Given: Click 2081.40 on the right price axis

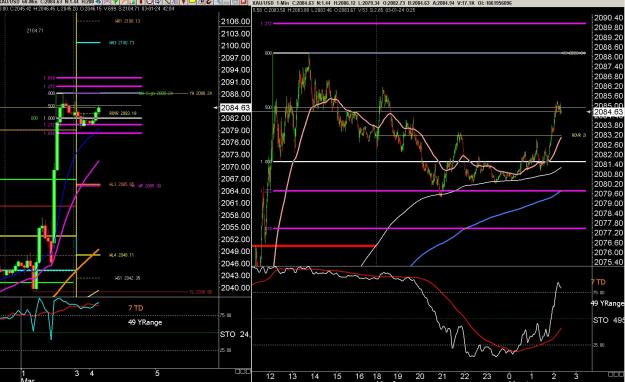Looking at the screenshot, I should tap(609, 164).
